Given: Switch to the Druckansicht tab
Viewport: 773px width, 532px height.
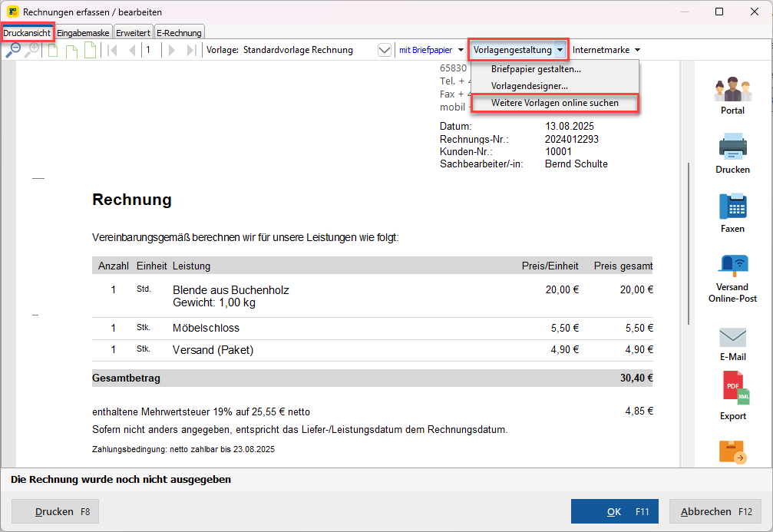Looking at the screenshot, I should 27,33.
